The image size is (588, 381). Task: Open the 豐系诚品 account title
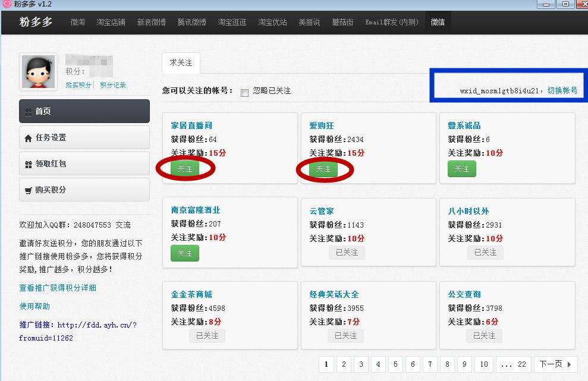464,125
